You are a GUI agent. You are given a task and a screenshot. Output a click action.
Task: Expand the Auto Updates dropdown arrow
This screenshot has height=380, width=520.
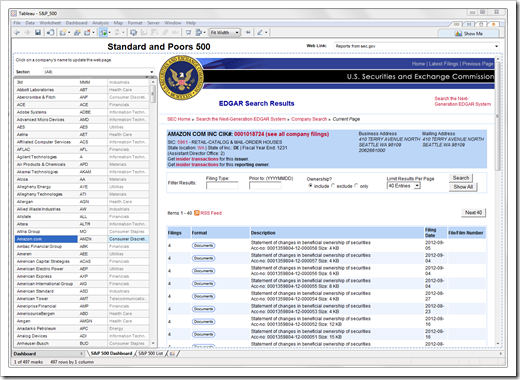110,33
